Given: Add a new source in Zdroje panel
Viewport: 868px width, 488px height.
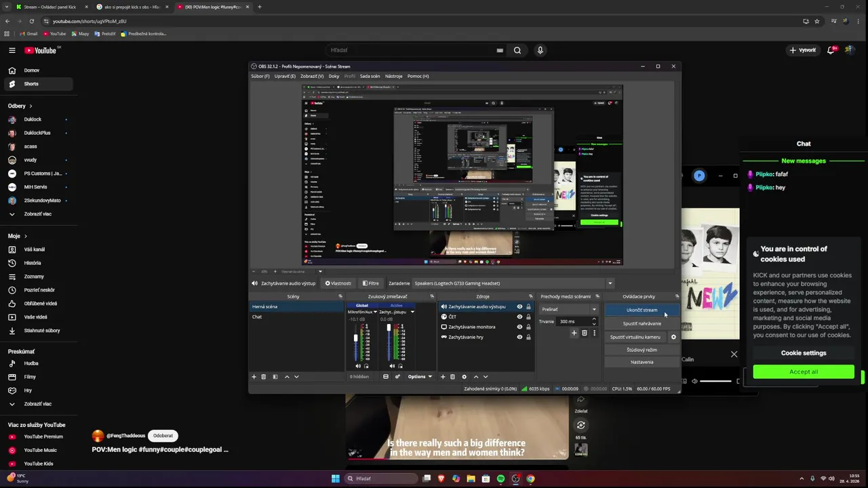Looking at the screenshot, I should pyautogui.click(x=443, y=377).
